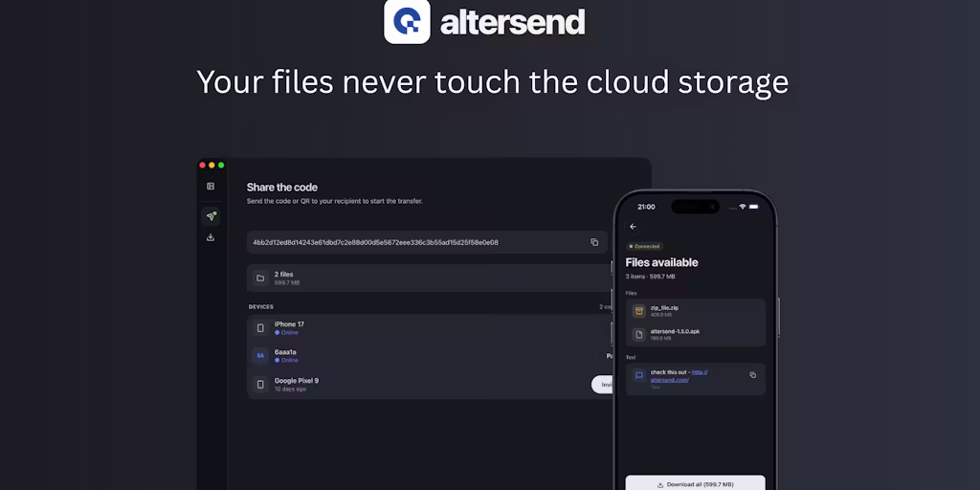The height and width of the screenshot is (490, 980).
Task: Tap the altersend-1.5.0.apk file icon
Action: point(638,334)
